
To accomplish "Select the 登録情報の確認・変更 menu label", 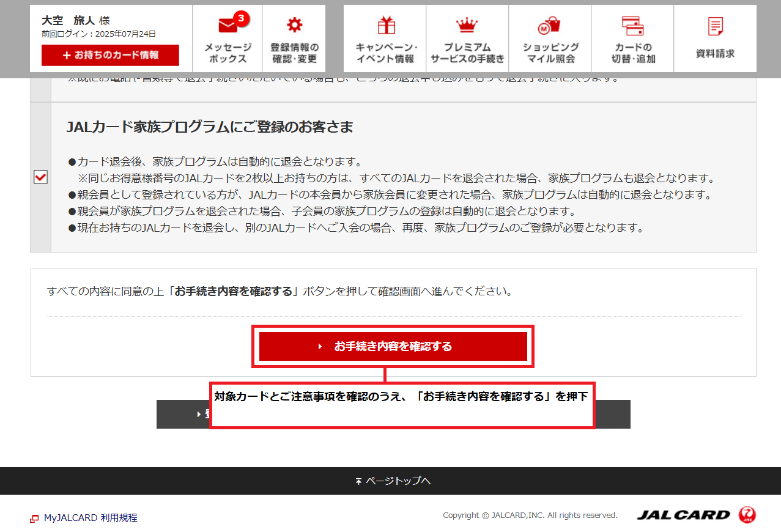I will pos(295,53).
